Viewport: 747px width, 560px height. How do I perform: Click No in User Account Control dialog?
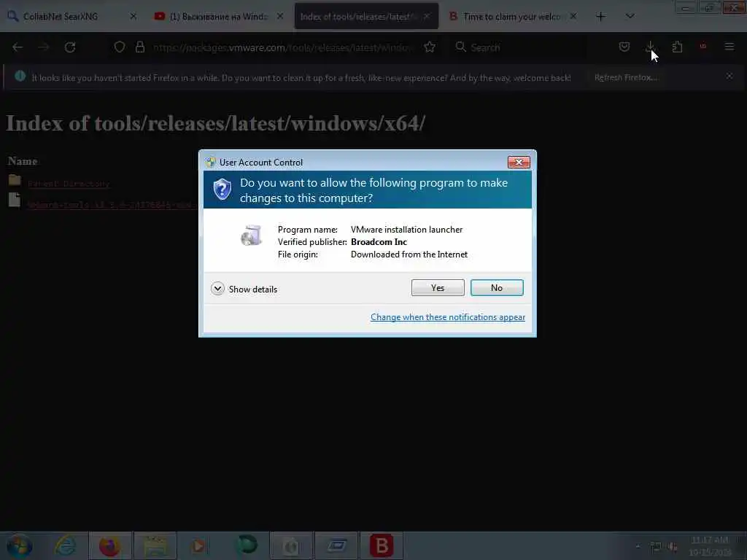(x=496, y=287)
